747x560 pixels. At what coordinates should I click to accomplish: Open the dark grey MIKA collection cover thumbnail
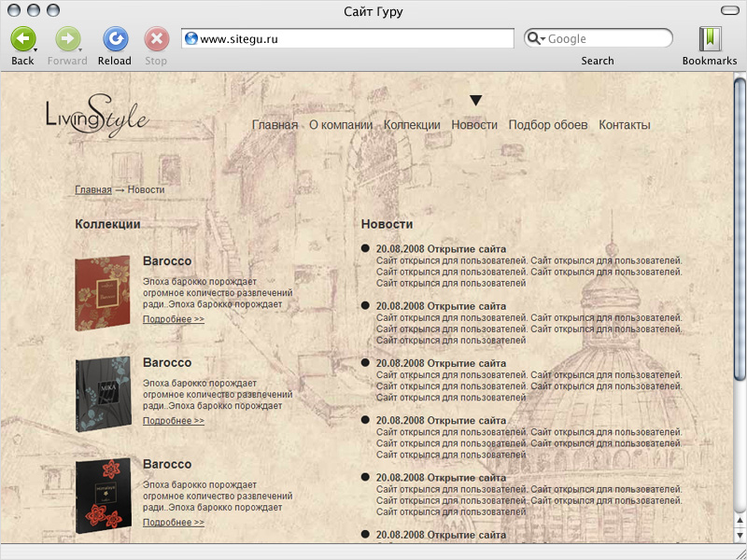[103, 394]
